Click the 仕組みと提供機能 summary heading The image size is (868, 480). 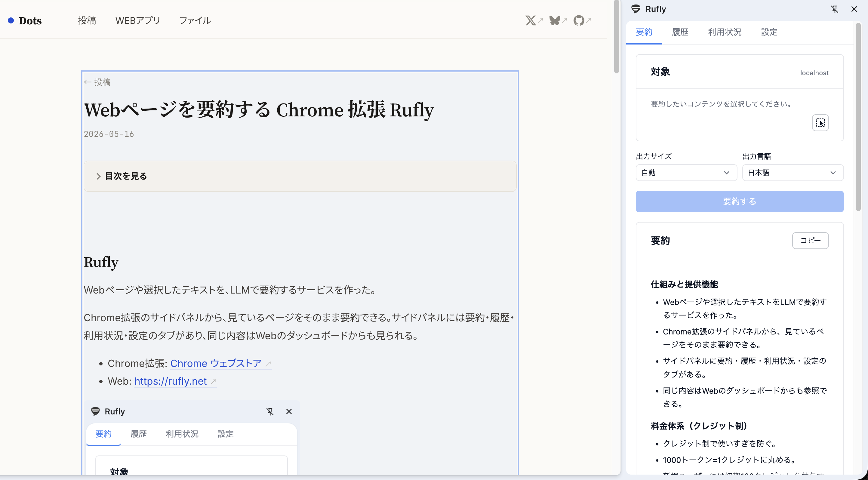click(684, 284)
